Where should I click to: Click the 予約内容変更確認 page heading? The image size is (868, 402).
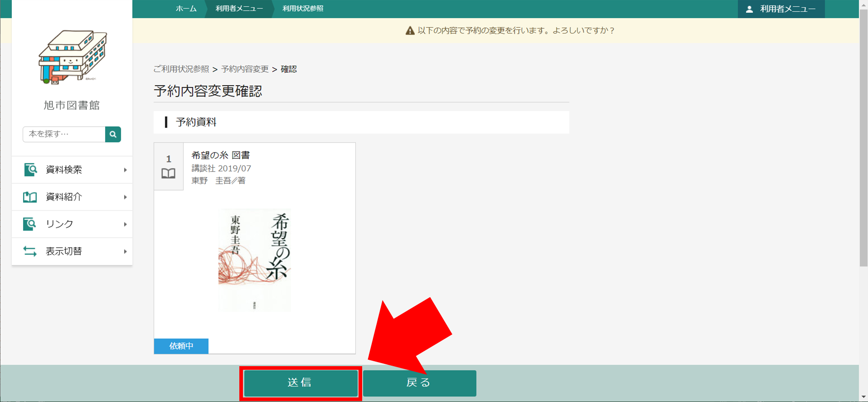pos(208,91)
